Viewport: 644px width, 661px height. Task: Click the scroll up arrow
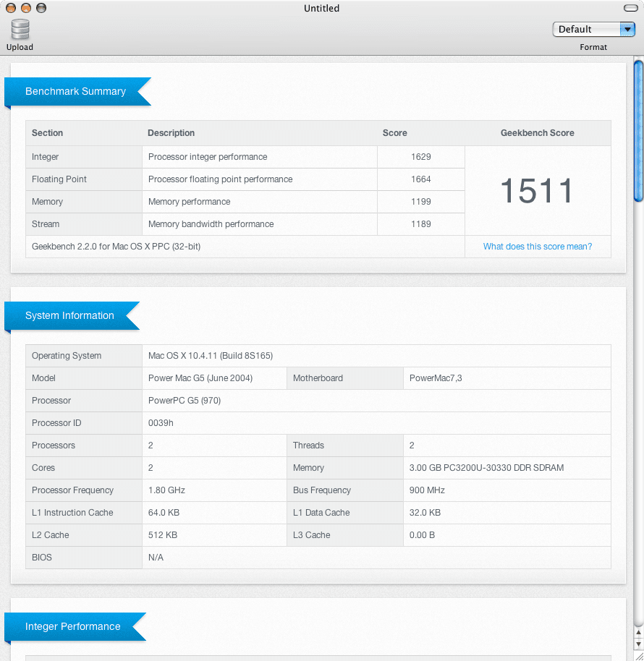pos(637,633)
